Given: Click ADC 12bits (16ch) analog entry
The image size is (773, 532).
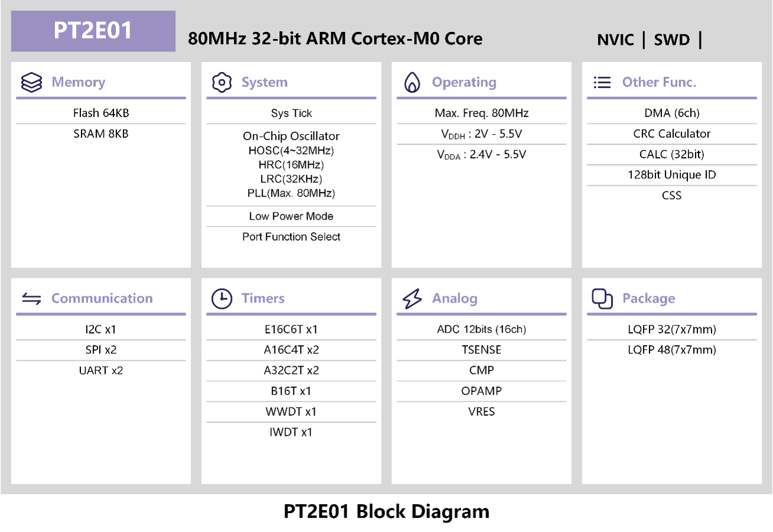Looking at the screenshot, I should coord(481,329).
